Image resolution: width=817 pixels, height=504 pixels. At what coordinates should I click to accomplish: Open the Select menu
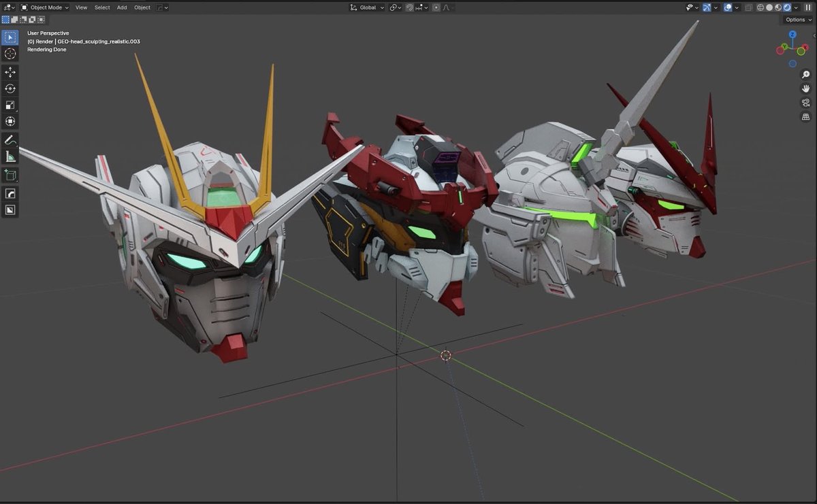click(102, 7)
